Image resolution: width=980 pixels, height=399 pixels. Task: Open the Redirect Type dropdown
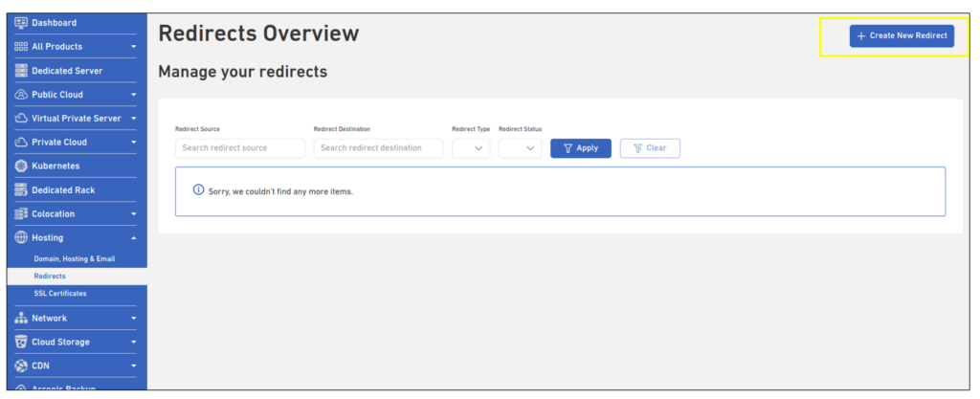[471, 148]
